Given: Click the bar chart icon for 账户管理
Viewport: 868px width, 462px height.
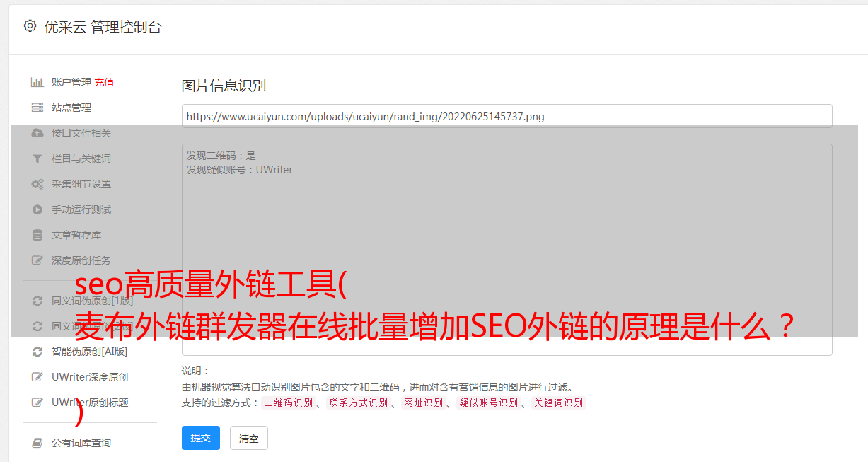Looking at the screenshot, I should click(37, 82).
